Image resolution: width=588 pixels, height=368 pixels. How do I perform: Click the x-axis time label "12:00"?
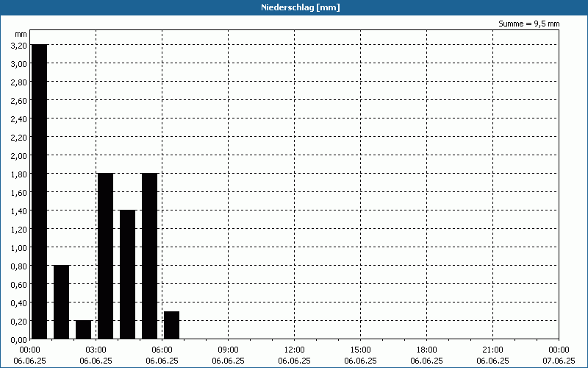point(295,350)
